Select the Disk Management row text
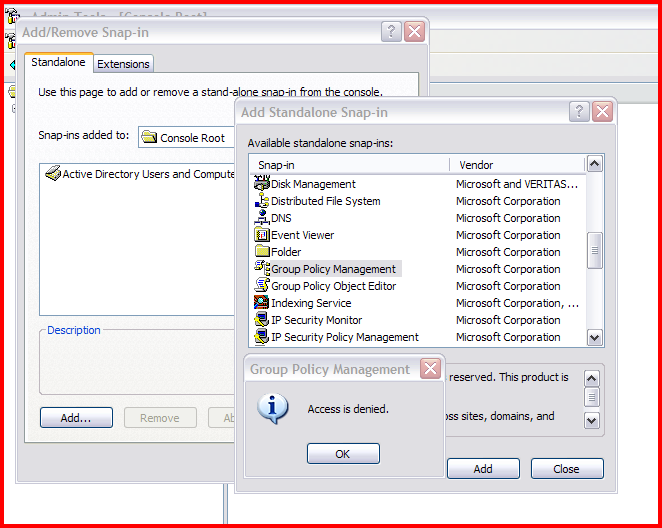This screenshot has height=528, width=662. click(313, 184)
